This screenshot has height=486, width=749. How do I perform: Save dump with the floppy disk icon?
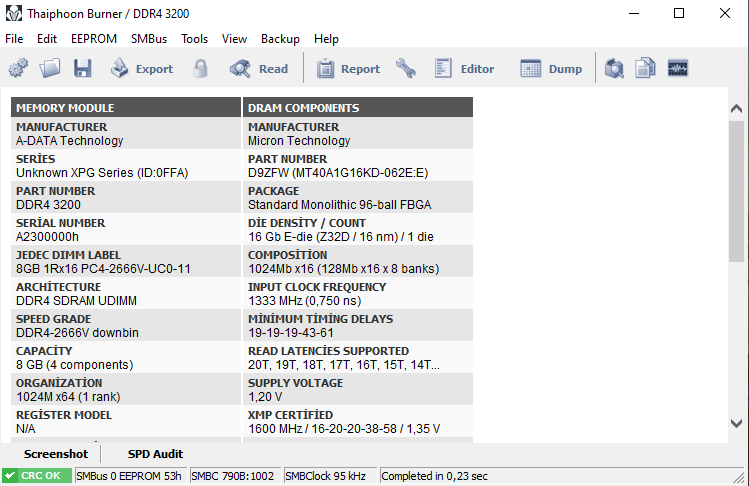(x=82, y=69)
